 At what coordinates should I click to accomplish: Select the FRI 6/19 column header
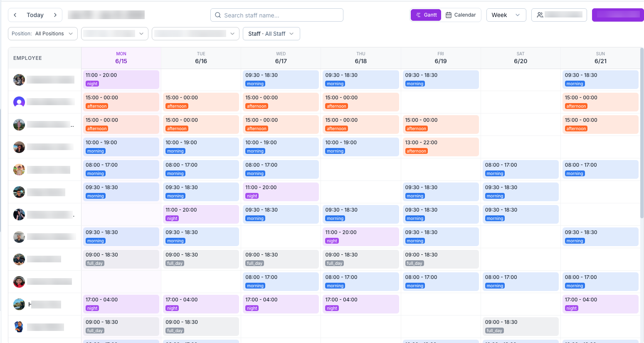pyautogui.click(x=441, y=58)
